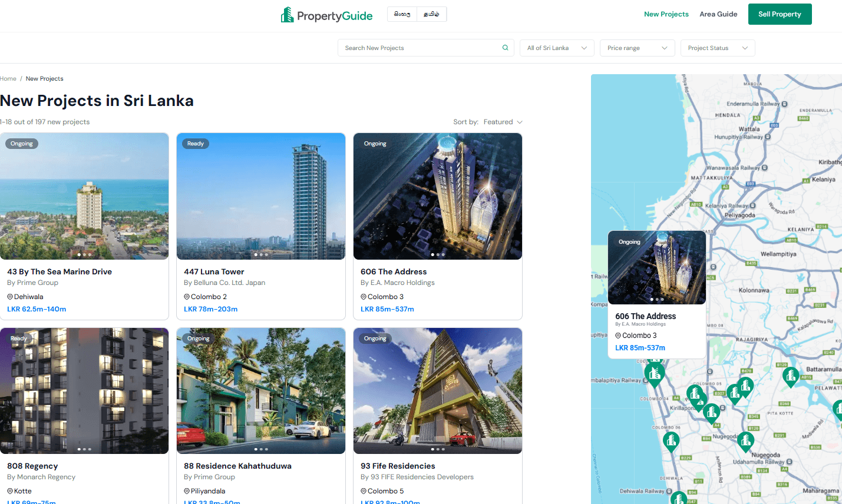Click the search magnifier icon
Image resolution: width=842 pixels, height=504 pixels.
[x=505, y=47]
